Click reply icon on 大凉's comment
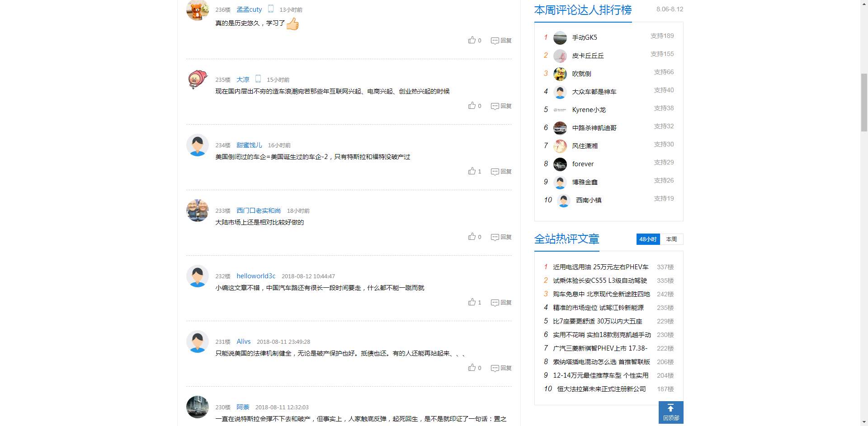Image resolution: width=868 pixels, height=426 pixels. pyautogui.click(x=501, y=106)
